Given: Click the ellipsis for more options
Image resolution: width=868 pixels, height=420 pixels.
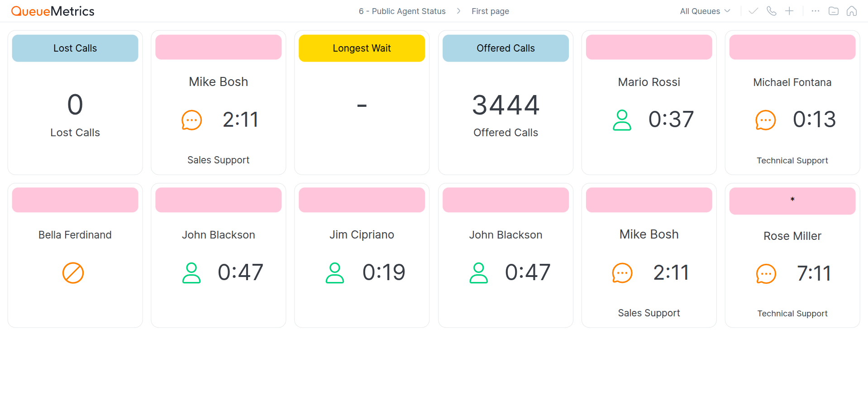Looking at the screenshot, I should pos(815,10).
